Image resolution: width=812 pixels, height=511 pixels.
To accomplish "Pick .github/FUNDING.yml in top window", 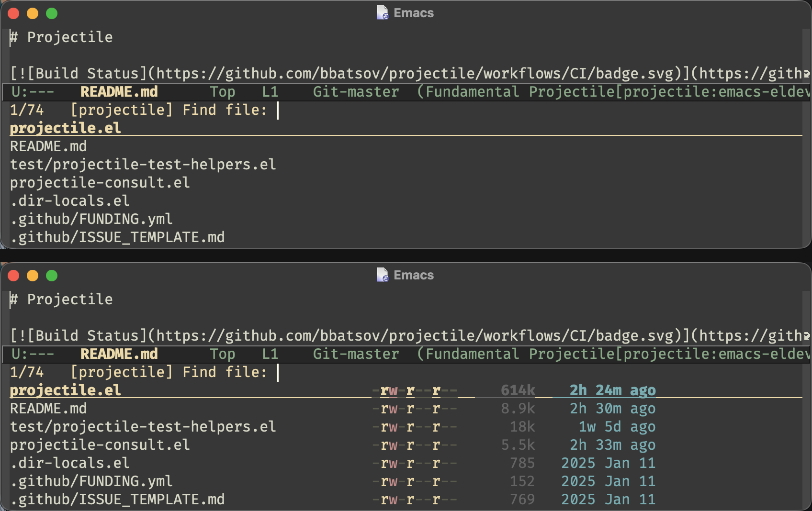I will pos(91,219).
